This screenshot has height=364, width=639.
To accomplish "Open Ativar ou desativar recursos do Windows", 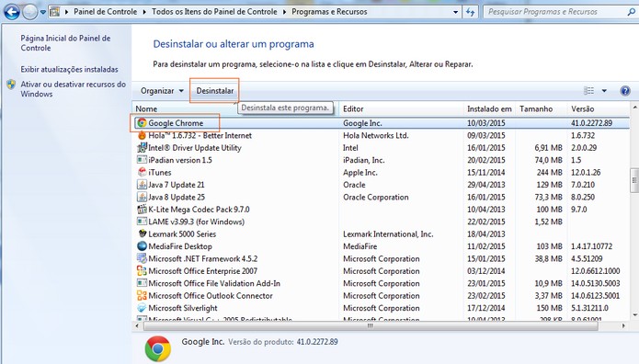I will click(74, 89).
